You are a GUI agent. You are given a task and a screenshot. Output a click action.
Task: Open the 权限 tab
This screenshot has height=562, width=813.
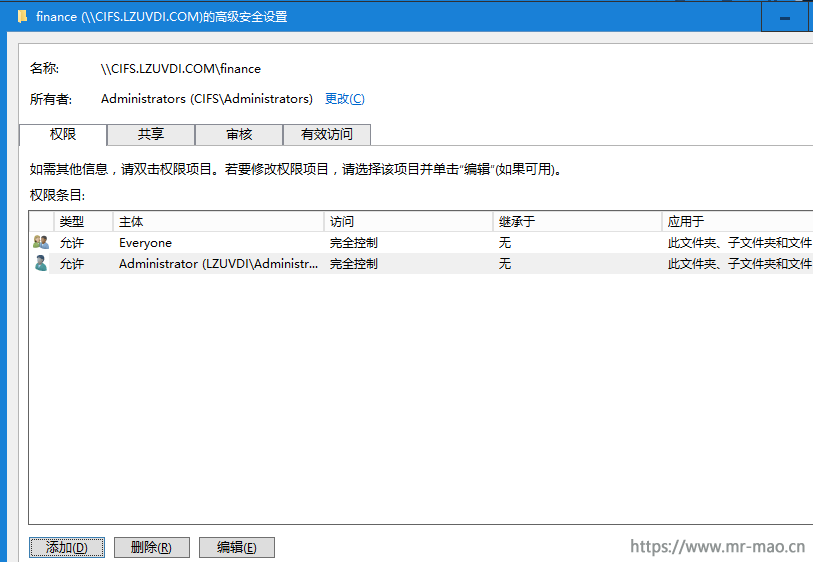63,135
